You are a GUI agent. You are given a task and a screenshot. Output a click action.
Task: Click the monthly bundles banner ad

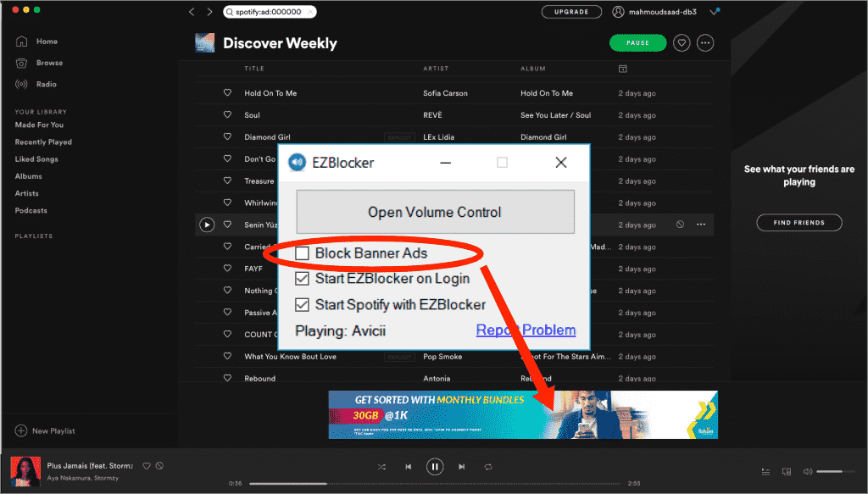pos(523,415)
